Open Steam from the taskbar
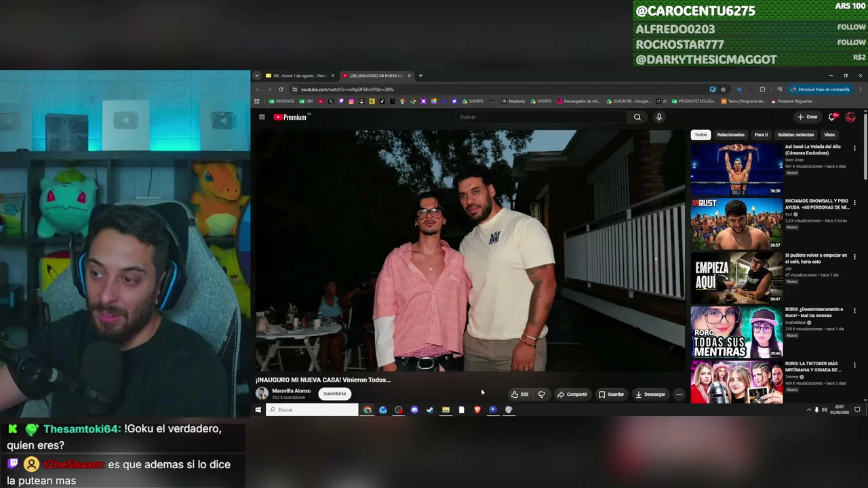Viewport: 868px width, 488px height. click(x=430, y=410)
